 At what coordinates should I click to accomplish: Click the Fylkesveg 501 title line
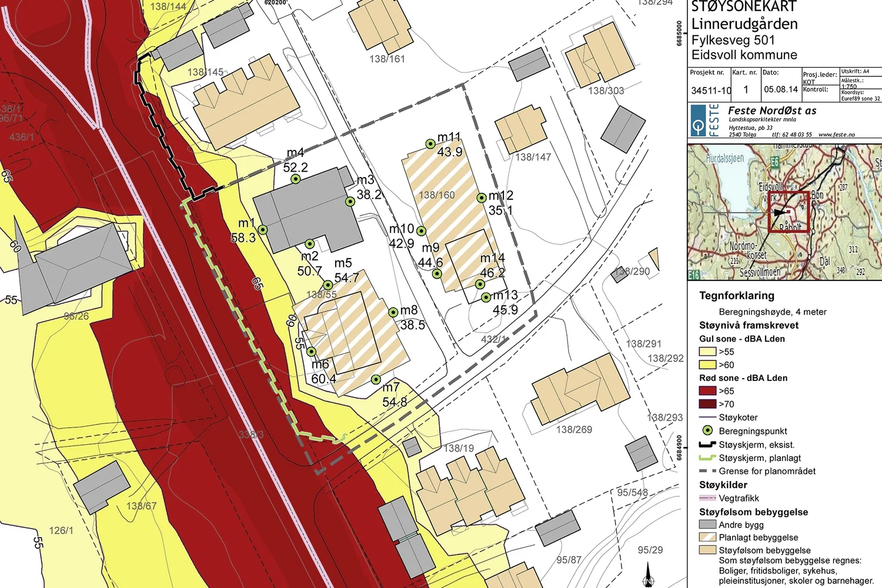[x=733, y=40]
